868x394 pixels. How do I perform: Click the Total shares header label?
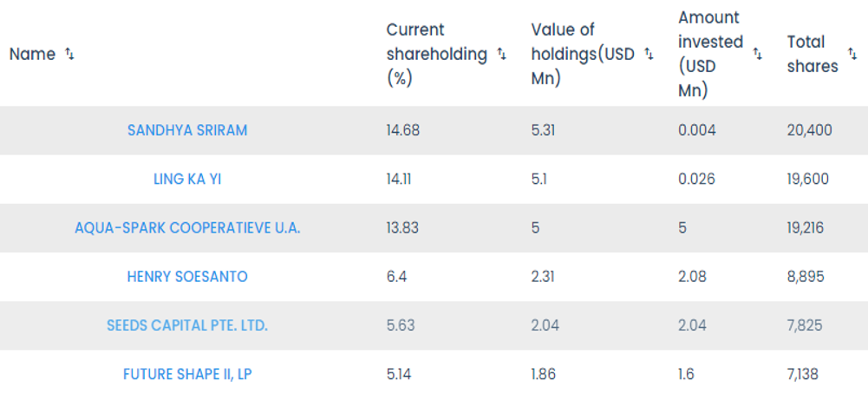pyautogui.click(x=812, y=54)
